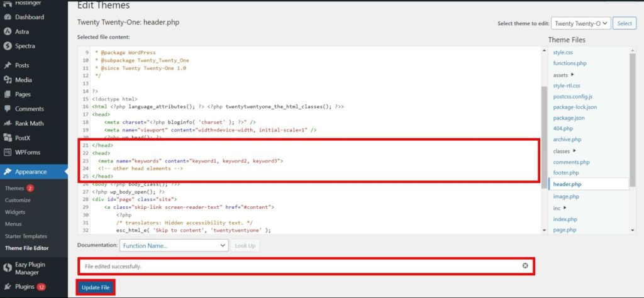Open comments.php file
The width and height of the screenshot is (644, 298).
point(571,162)
